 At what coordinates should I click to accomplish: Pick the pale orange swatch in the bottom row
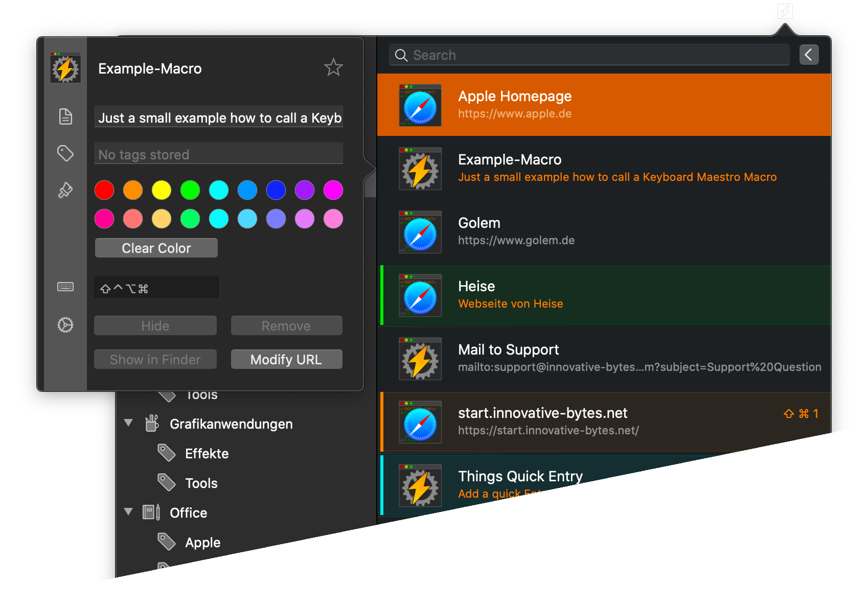[x=162, y=219]
